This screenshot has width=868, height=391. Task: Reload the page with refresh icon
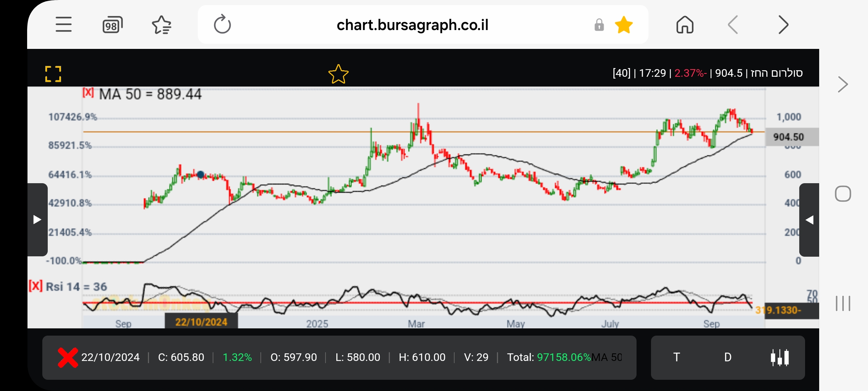(222, 25)
